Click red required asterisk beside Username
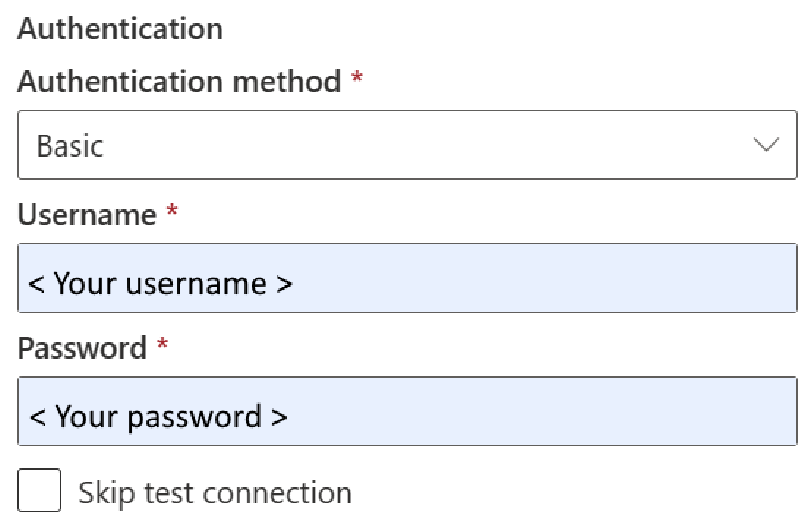The width and height of the screenshot is (811, 529). click(172, 212)
